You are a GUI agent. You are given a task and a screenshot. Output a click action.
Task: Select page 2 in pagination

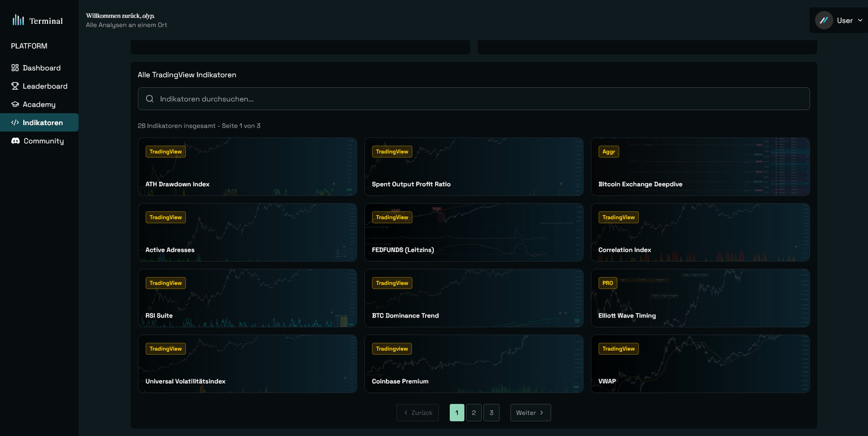(x=474, y=413)
